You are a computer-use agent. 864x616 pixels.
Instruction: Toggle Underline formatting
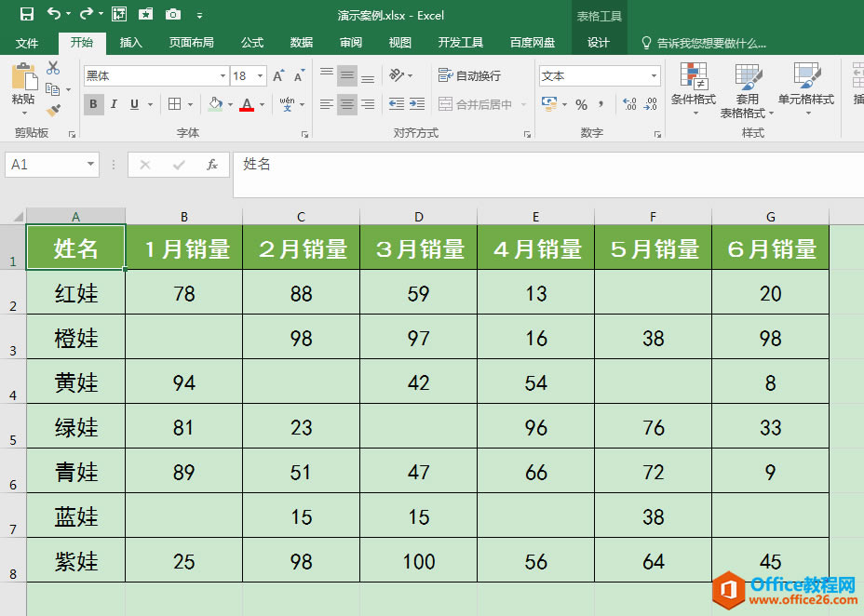(134, 104)
